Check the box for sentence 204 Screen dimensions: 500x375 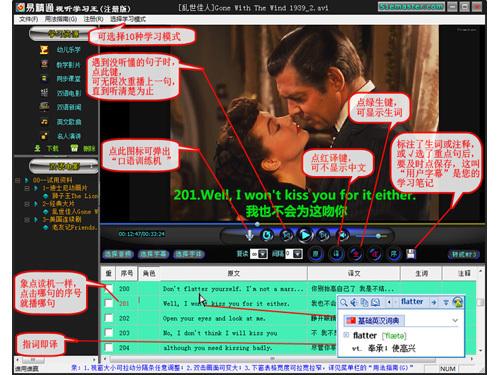pyautogui.click(x=109, y=348)
